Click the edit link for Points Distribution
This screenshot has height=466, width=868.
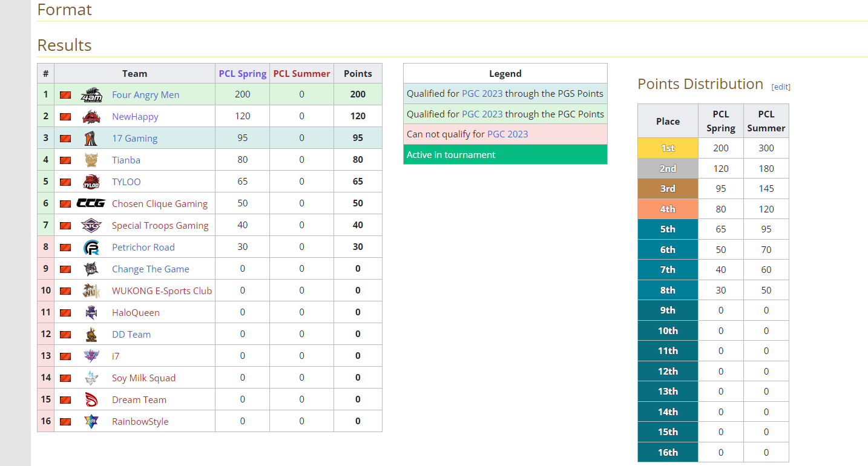781,87
